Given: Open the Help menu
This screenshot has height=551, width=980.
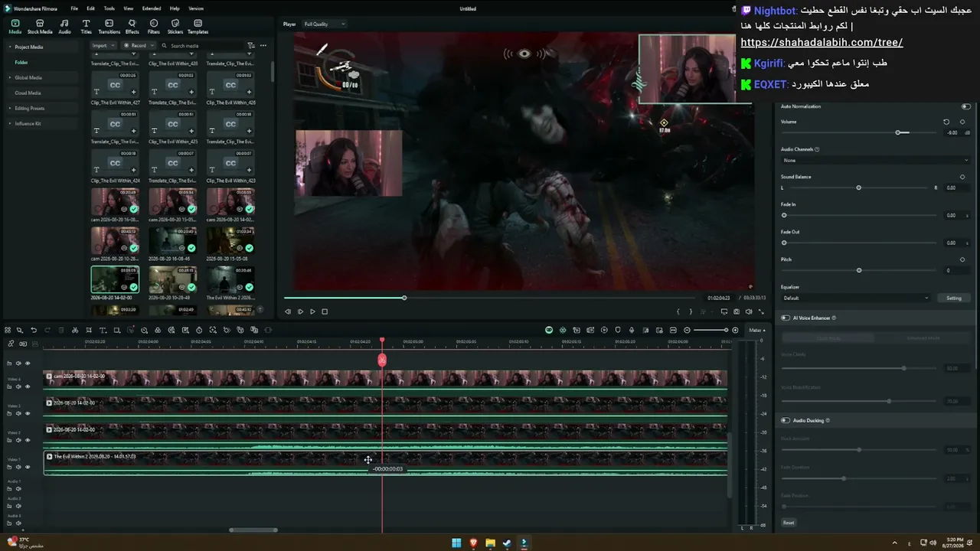Looking at the screenshot, I should tap(175, 8).
